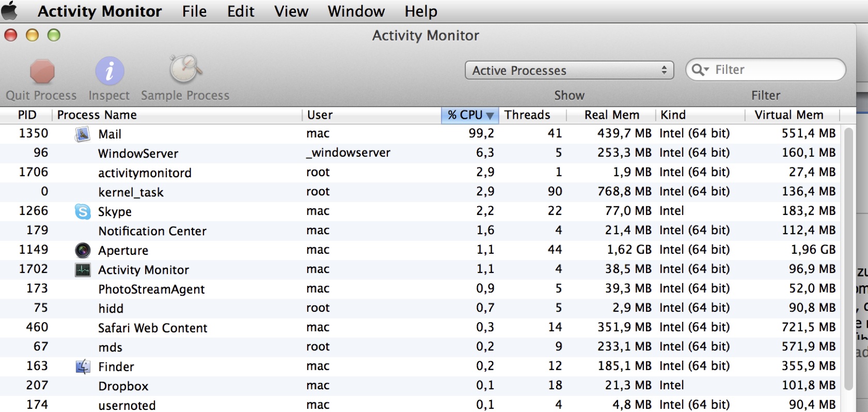This screenshot has height=412, width=868.
Task: Click the Aperture lens icon in list
Action: tap(83, 250)
